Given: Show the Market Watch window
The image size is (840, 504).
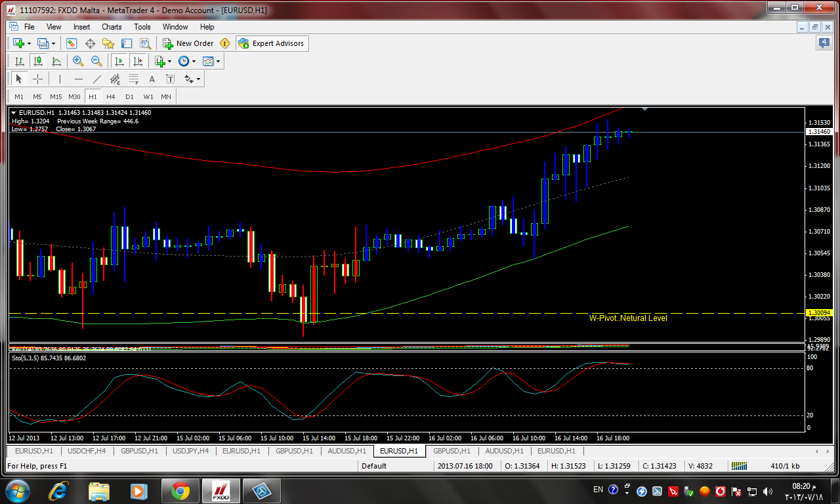Looking at the screenshot, I should 72,43.
